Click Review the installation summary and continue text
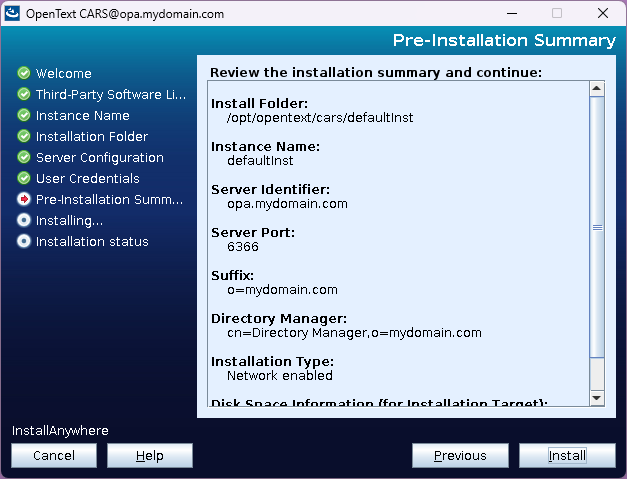Viewport: 627px width, 479px height. tap(376, 72)
